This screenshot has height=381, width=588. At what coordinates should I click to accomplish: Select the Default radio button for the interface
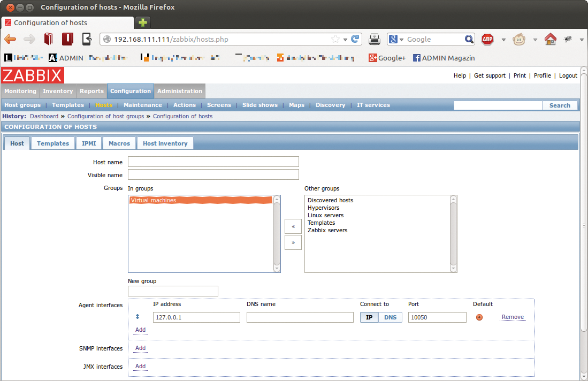[479, 317]
